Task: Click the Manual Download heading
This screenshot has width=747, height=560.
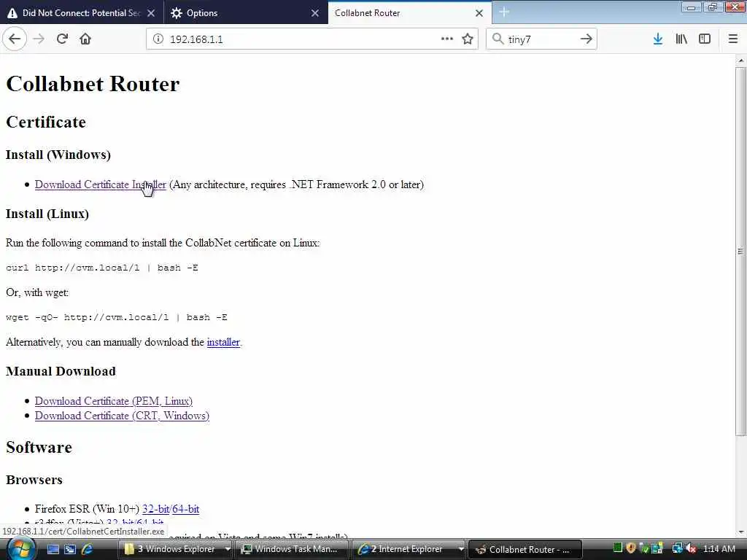Action: click(61, 371)
